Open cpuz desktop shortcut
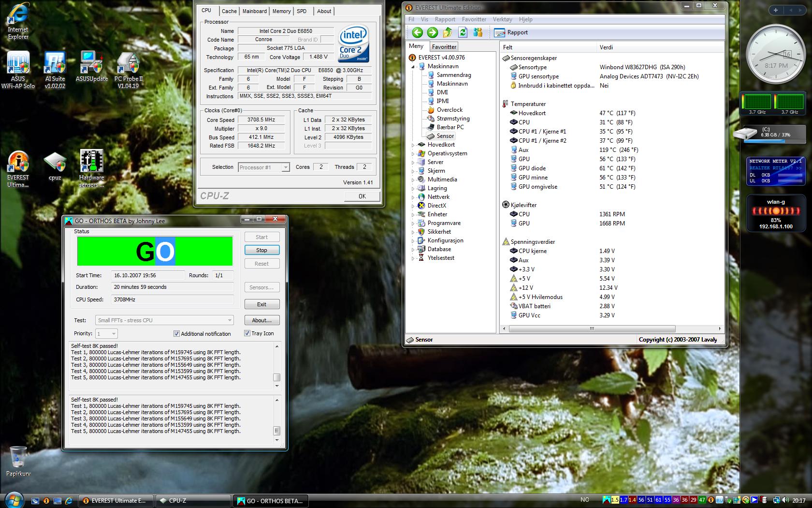 (55, 166)
